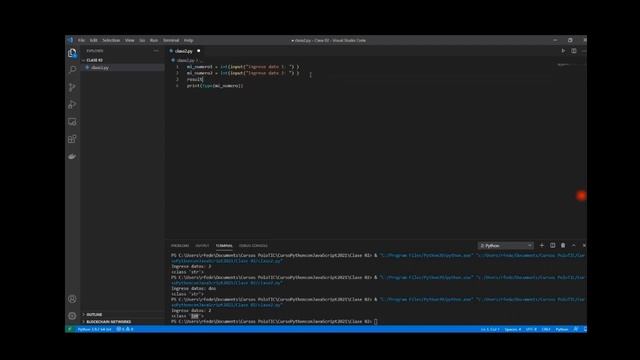
Task: Change language mode via Python in status bar
Action: 562,329
